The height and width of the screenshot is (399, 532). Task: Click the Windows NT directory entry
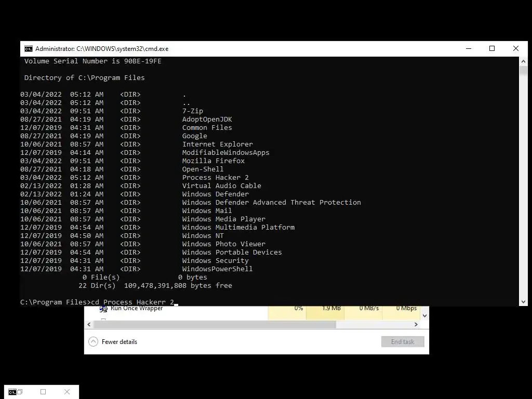(x=203, y=236)
